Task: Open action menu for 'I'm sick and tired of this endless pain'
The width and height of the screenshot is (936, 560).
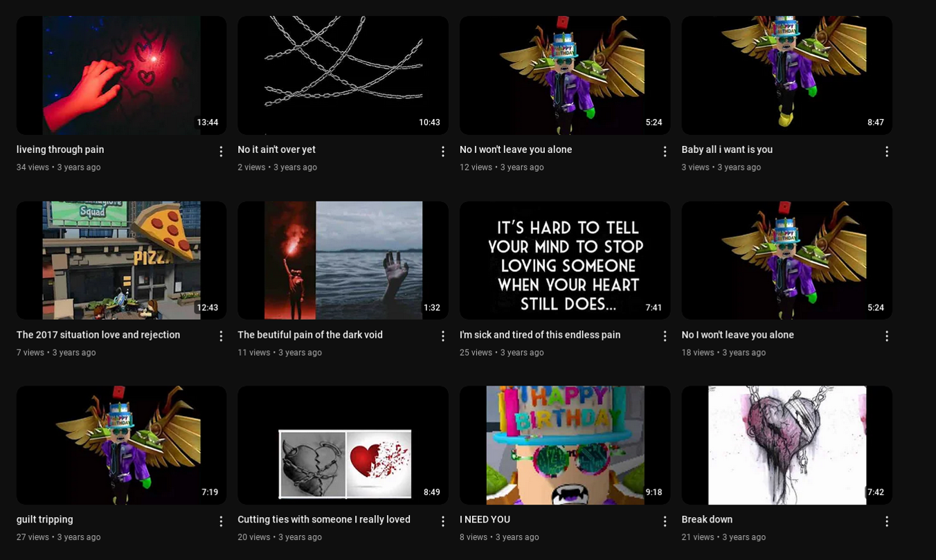Action: [x=665, y=336]
